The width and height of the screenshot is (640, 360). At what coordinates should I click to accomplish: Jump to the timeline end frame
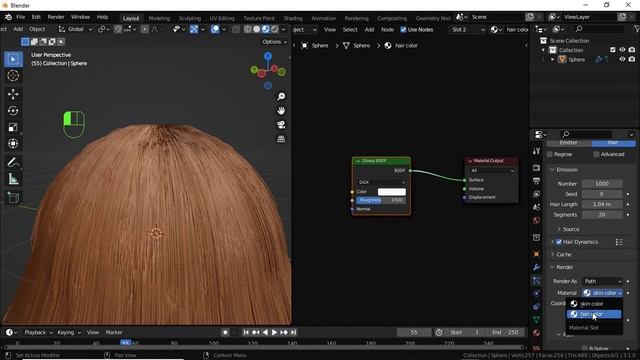pos(293,332)
